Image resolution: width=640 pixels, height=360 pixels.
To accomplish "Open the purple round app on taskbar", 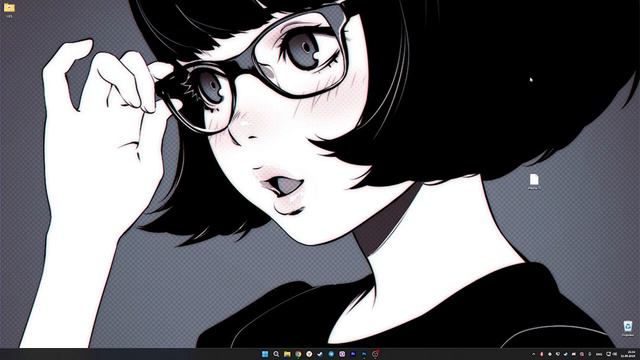I will (x=342, y=354).
